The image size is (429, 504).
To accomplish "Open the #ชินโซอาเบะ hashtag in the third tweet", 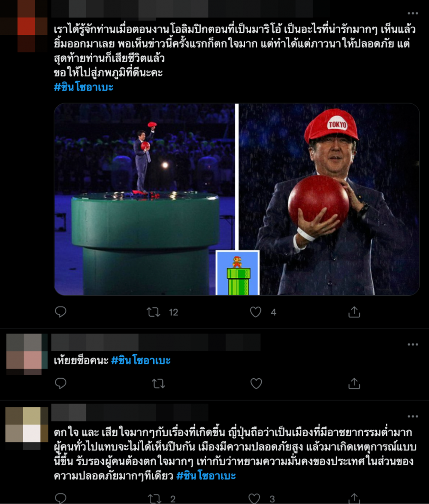I will pos(206,476).
